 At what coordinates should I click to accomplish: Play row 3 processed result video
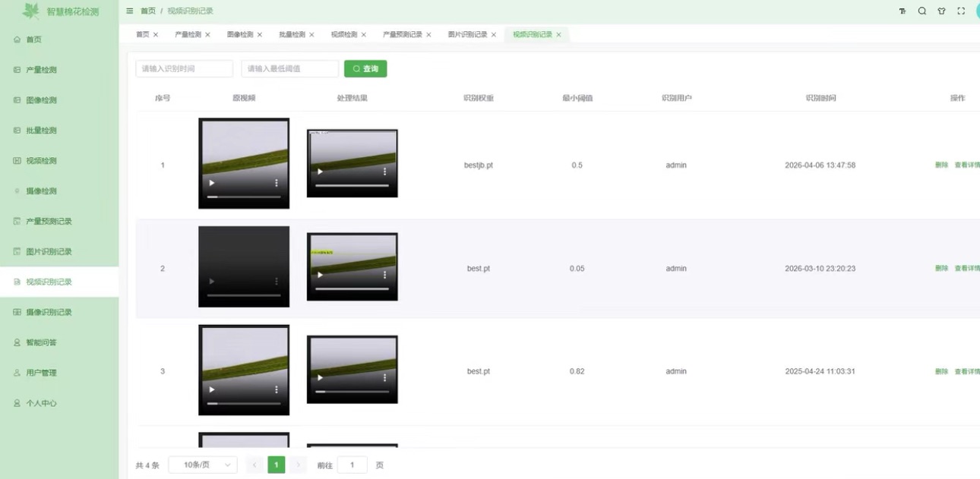tap(320, 377)
